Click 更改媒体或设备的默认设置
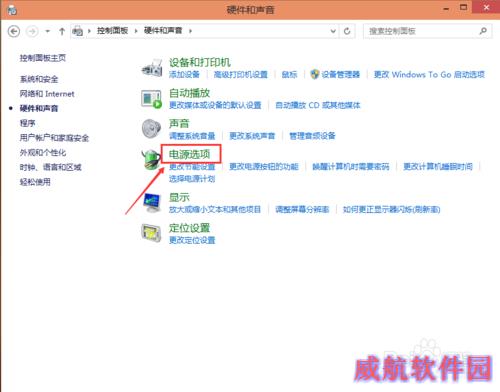Screen dimensions: 500x392 tap(215, 105)
